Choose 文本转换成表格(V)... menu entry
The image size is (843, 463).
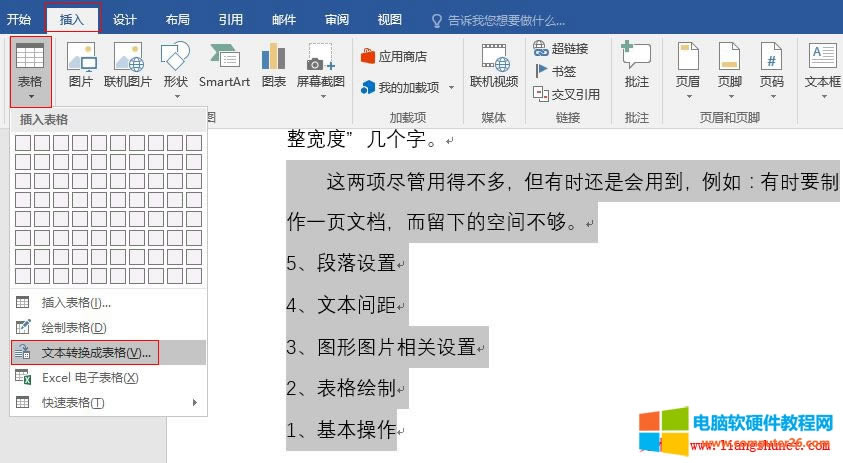109,352
